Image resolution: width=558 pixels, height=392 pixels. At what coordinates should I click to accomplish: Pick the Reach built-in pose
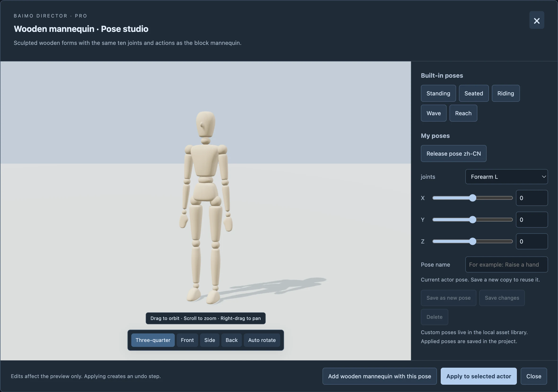click(463, 113)
